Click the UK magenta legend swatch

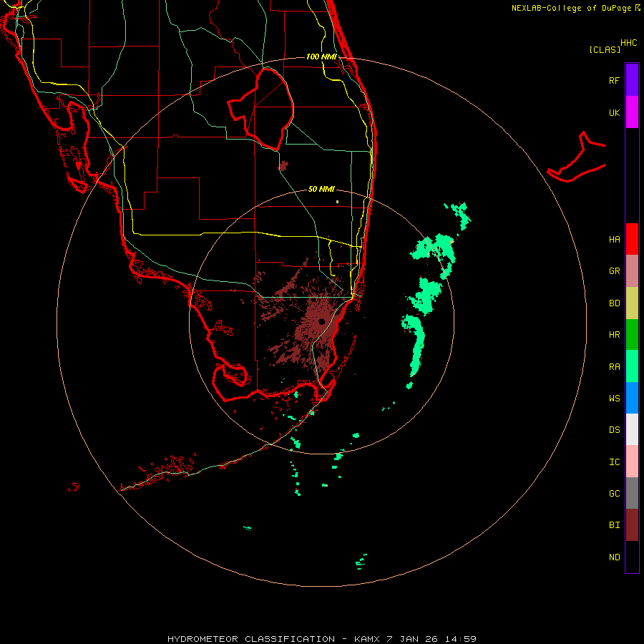(x=632, y=112)
